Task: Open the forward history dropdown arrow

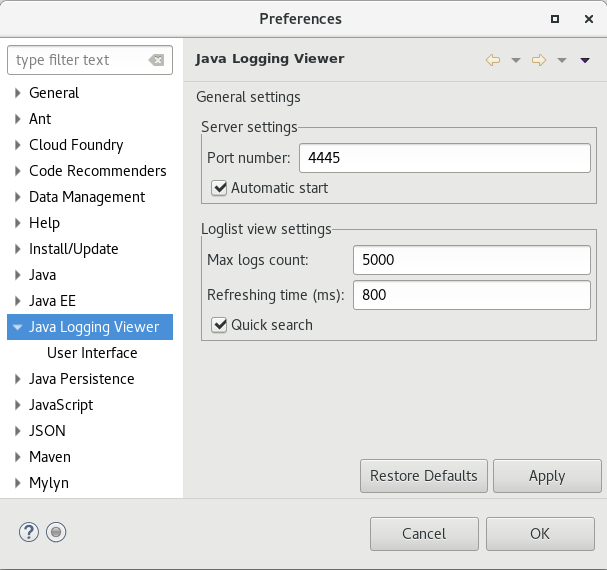Action: pyautogui.click(x=562, y=60)
